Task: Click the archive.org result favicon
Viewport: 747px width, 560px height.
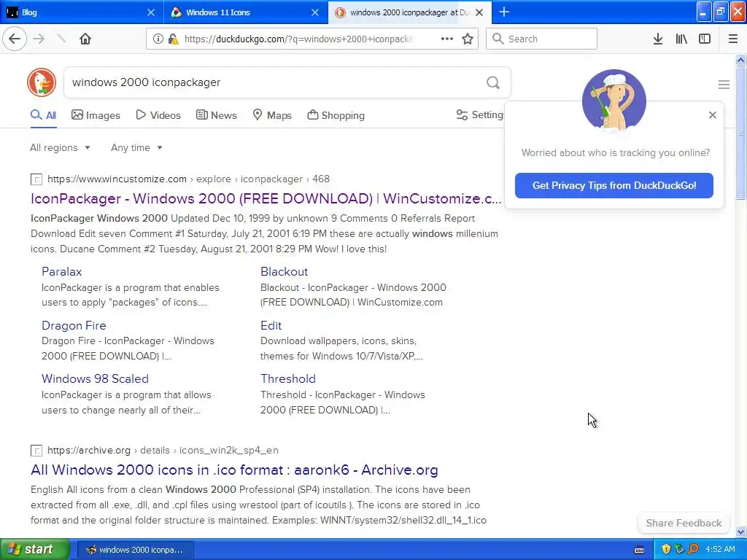Action: (36, 451)
